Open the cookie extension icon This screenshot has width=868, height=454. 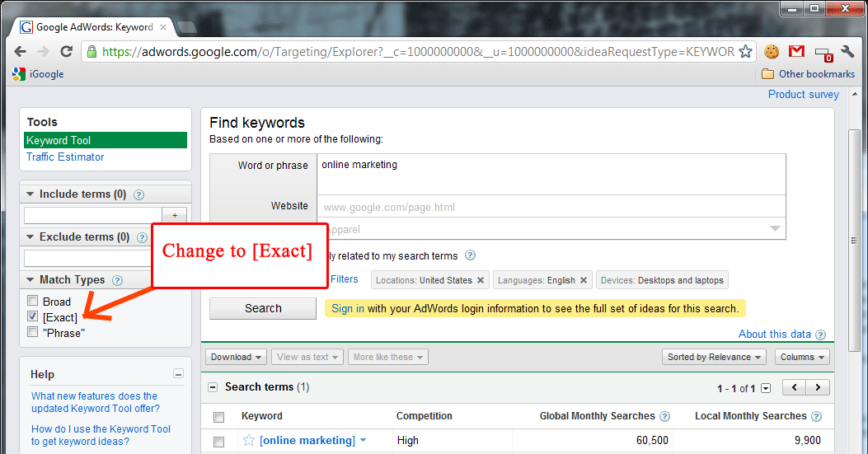pos(771,51)
